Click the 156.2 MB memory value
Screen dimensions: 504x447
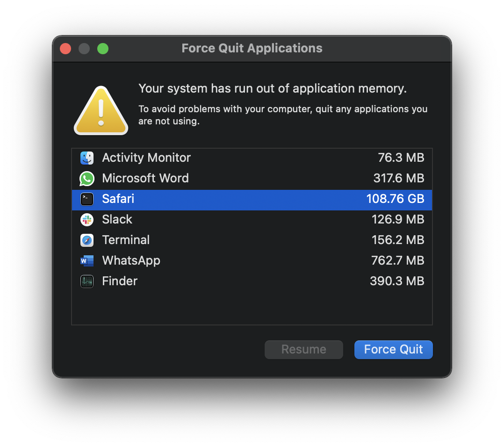(x=398, y=240)
